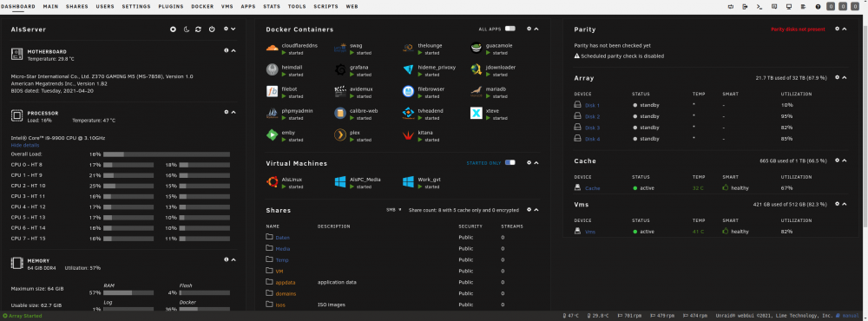868x321 pixels.
Task: Click the cloudflareddns container icon
Action: pyautogui.click(x=272, y=49)
